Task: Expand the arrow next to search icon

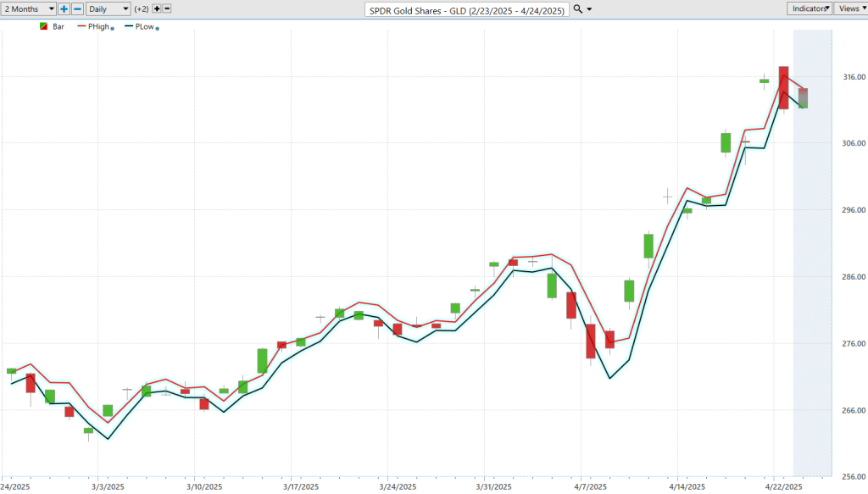Action: [589, 9]
